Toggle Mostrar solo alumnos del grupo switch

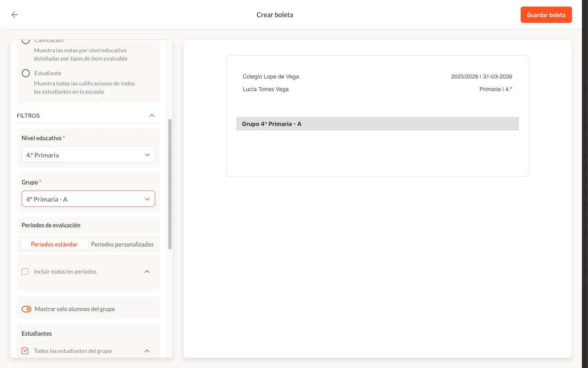tap(27, 309)
